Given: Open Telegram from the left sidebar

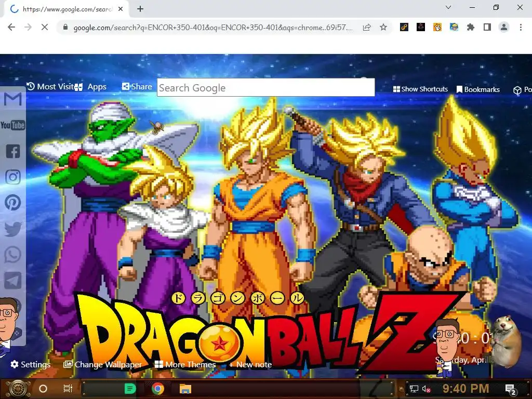Looking at the screenshot, I should (13, 280).
